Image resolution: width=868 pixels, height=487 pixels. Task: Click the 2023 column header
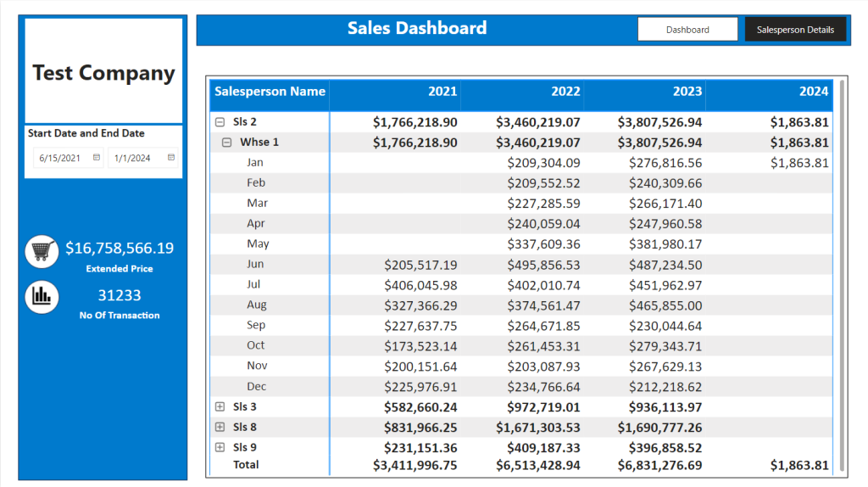687,92
